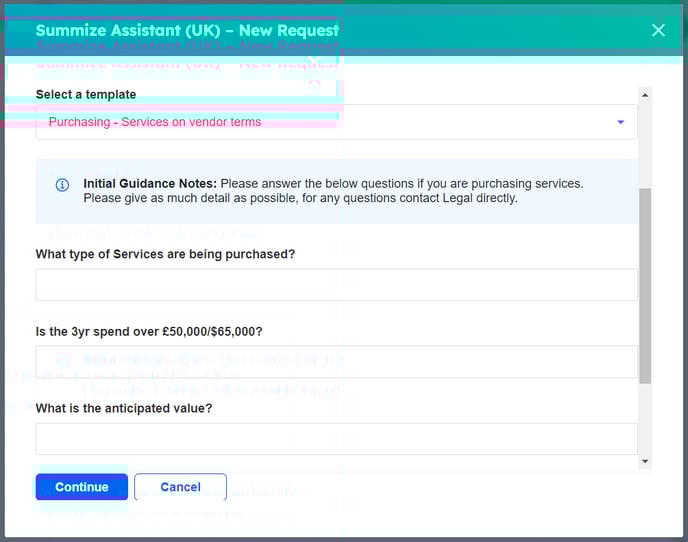Click the info icon beside Initial Guidance Notes
This screenshot has height=542, width=688.
(x=62, y=185)
